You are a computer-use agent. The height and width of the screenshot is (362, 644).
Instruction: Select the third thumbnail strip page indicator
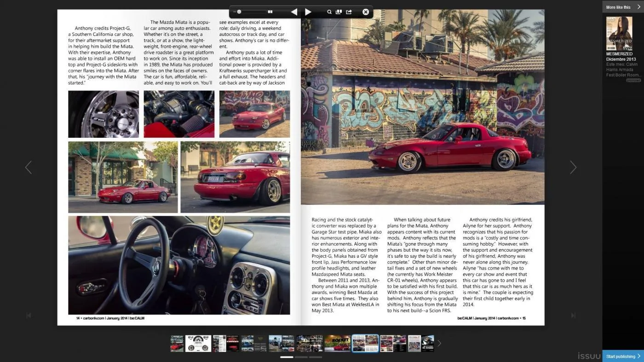coord(316,357)
